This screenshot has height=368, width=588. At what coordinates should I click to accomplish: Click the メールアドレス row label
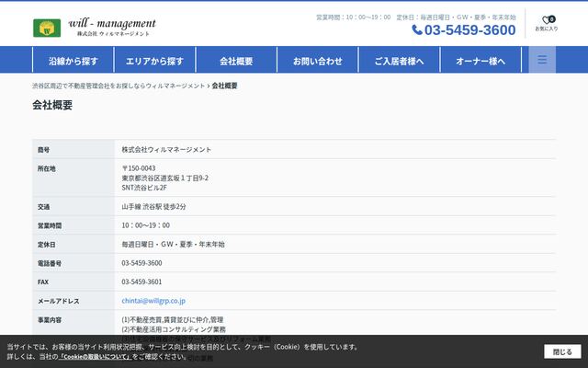[x=58, y=301]
